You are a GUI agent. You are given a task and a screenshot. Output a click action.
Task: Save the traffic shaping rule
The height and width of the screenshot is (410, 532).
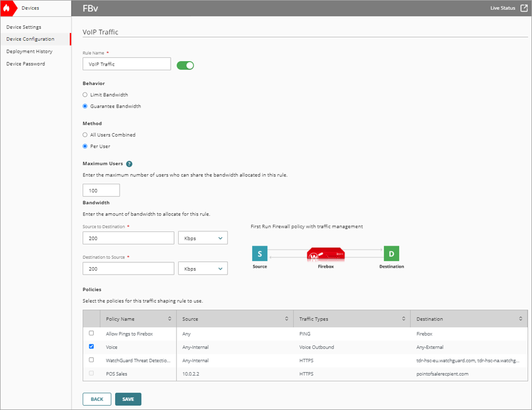pos(128,399)
